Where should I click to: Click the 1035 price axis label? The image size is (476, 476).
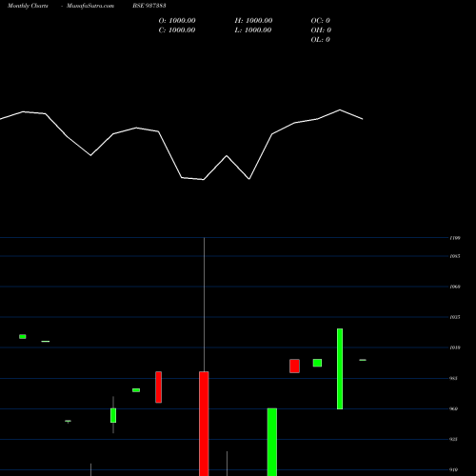click(x=455, y=317)
